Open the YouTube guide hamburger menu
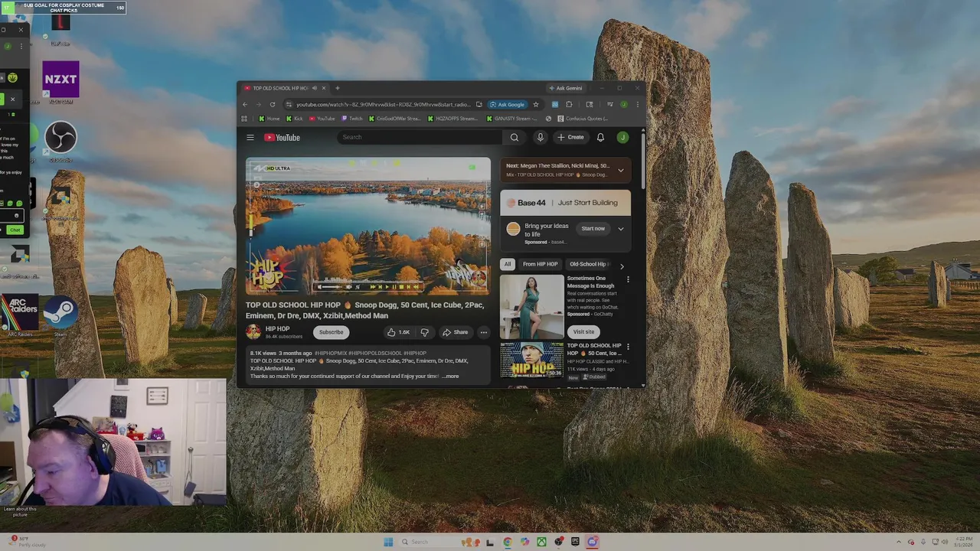The image size is (980, 551). tap(250, 138)
